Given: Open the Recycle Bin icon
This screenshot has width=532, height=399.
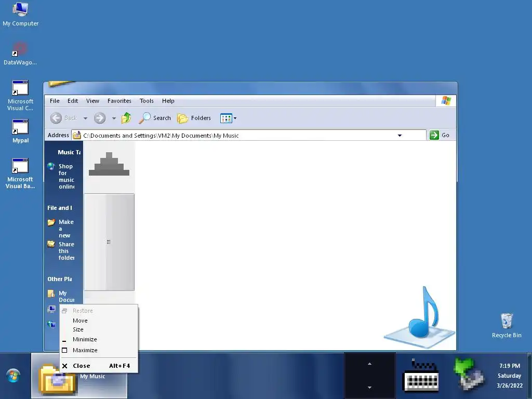Looking at the screenshot, I should (507, 325).
